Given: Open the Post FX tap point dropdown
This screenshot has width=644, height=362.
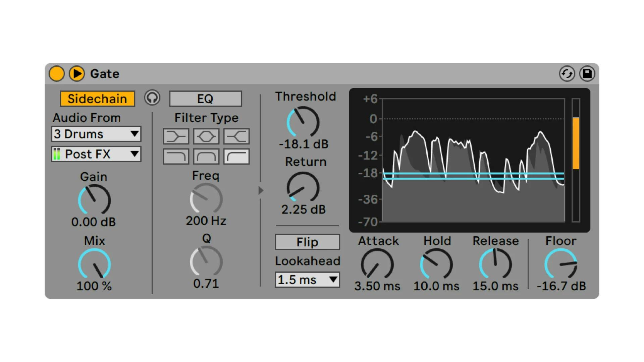Looking at the screenshot, I should pyautogui.click(x=96, y=154).
